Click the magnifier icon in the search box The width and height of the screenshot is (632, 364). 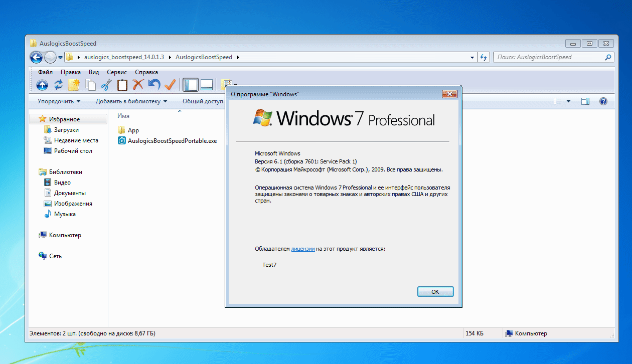608,57
